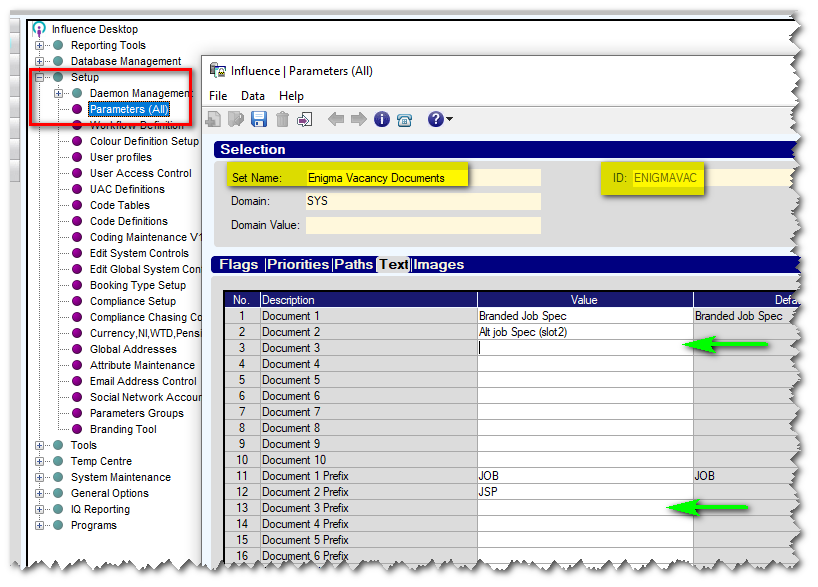This screenshot has height=587, width=818.
Task: Click the purple dot beside Parameters (All)
Action: tap(77, 109)
